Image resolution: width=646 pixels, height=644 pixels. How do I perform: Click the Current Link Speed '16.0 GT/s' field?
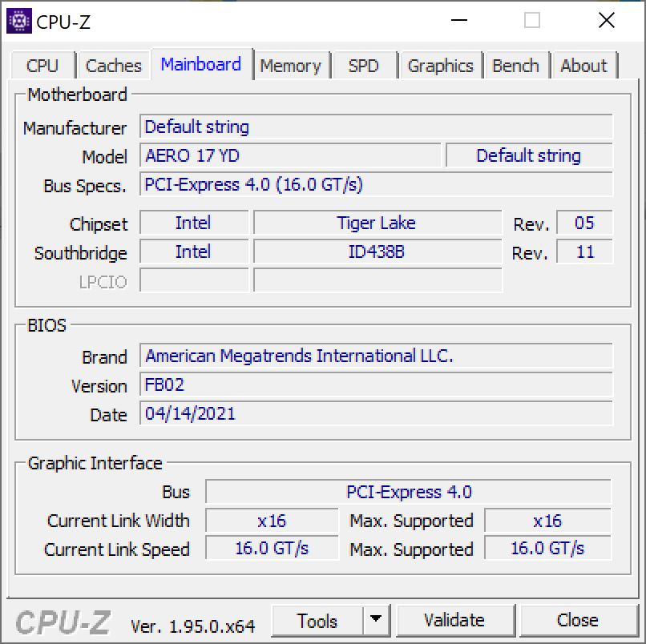point(272,549)
